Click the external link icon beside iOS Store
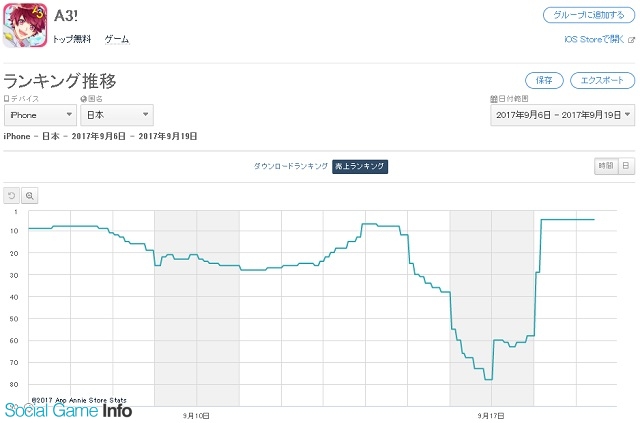 pyautogui.click(x=631, y=40)
